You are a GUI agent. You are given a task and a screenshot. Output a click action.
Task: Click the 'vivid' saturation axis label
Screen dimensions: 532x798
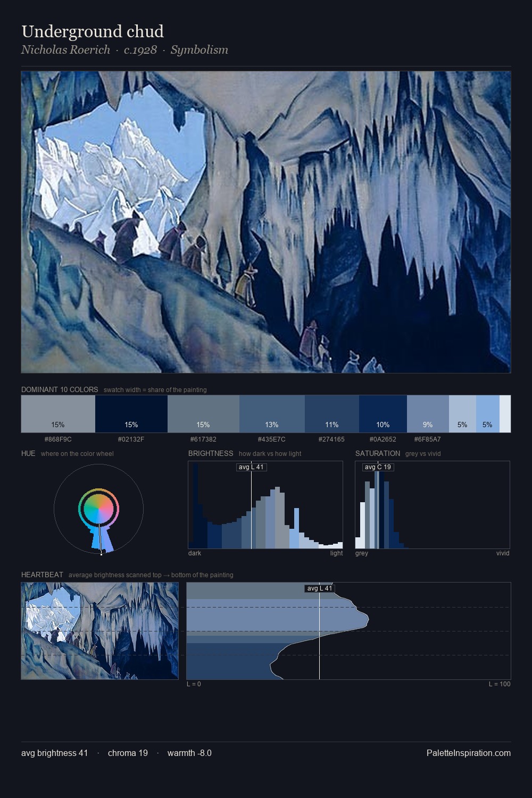[503, 553]
